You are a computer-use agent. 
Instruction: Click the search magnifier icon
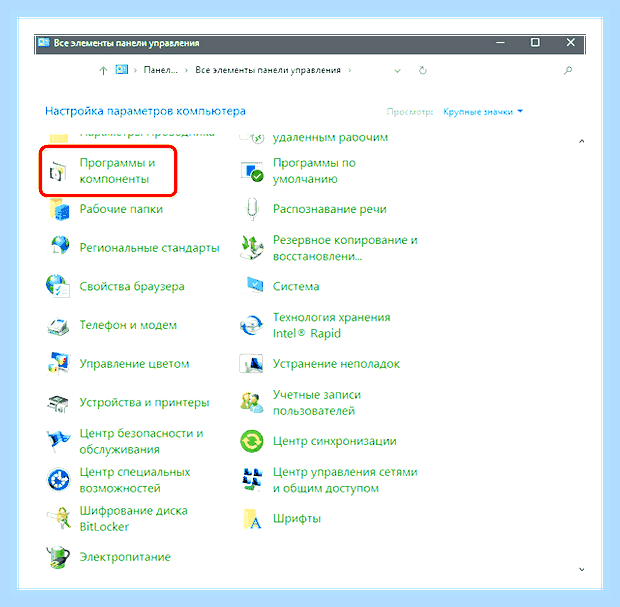click(x=568, y=70)
